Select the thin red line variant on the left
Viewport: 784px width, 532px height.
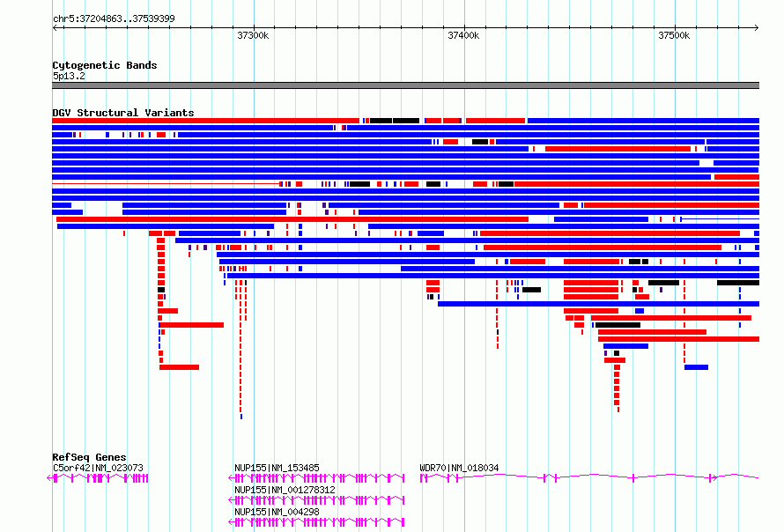click(x=166, y=184)
